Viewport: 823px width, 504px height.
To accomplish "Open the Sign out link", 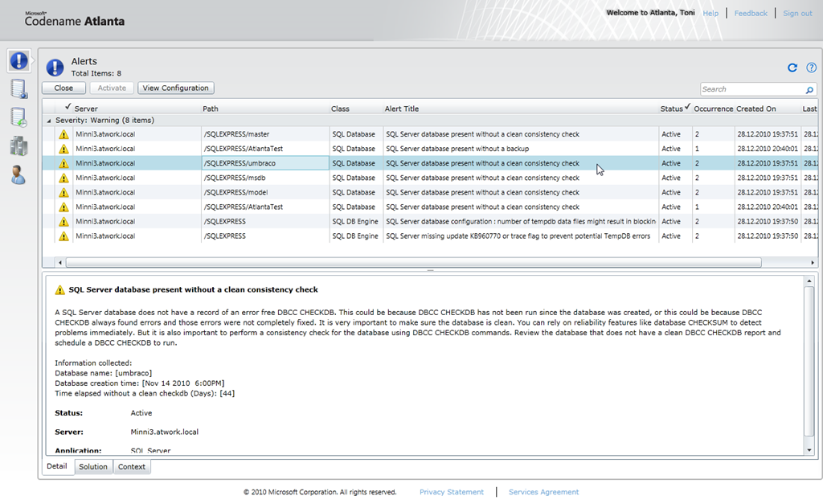I will tap(797, 14).
